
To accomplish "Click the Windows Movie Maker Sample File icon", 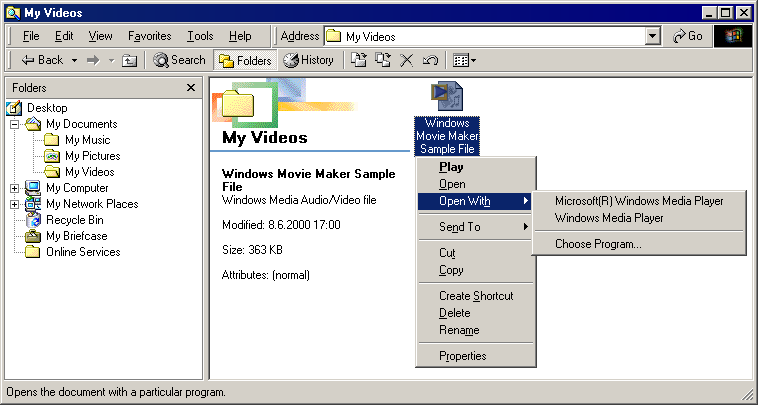I will coord(447,96).
